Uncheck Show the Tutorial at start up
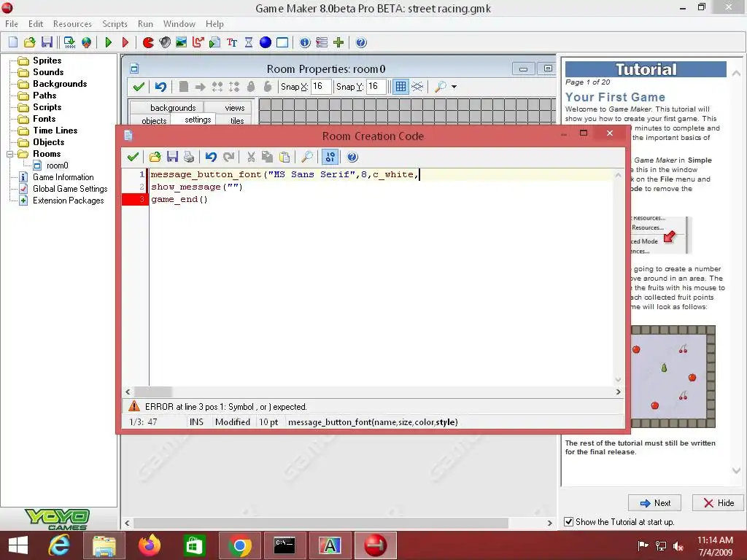 click(x=569, y=522)
